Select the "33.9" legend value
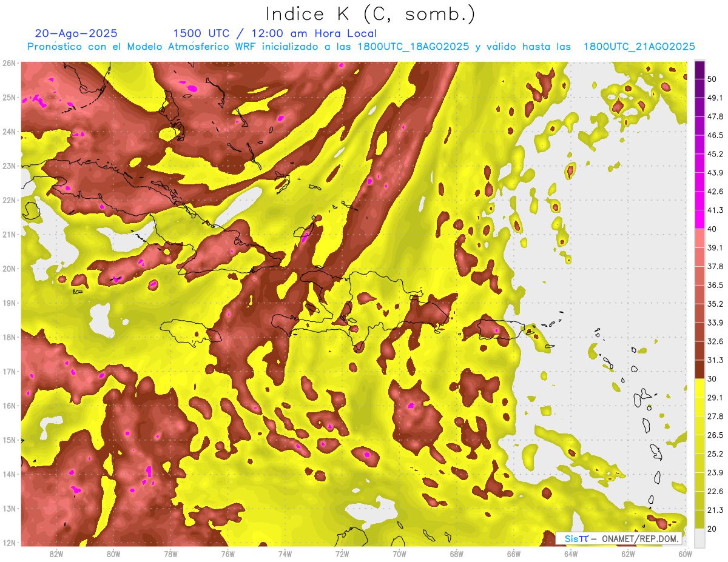The image size is (728, 562). 715,323
